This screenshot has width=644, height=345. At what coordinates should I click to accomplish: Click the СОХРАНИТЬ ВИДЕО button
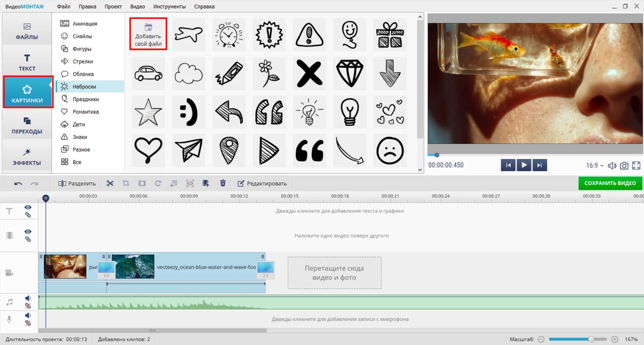[x=610, y=183]
